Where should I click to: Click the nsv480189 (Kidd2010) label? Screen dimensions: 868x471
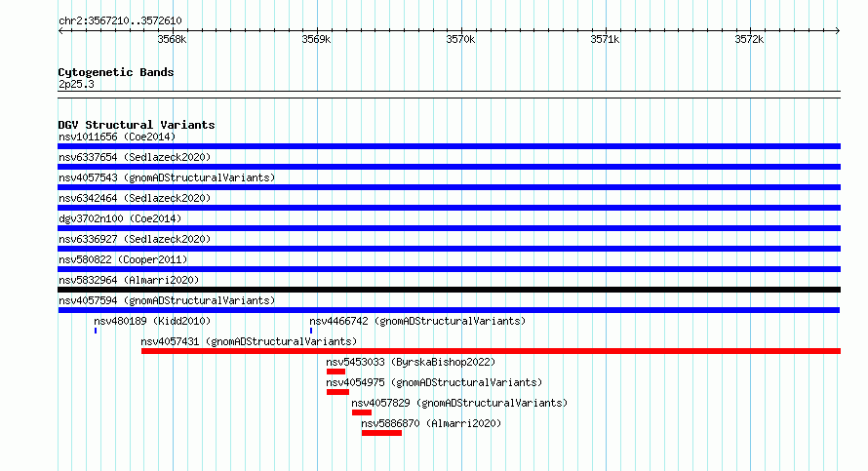click(x=152, y=321)
